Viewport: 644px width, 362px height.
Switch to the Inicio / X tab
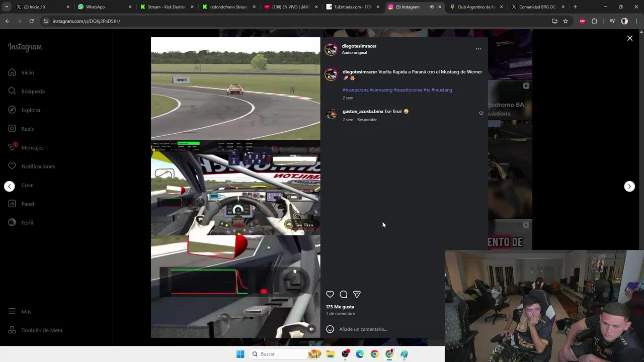click(x=43, y=7)
